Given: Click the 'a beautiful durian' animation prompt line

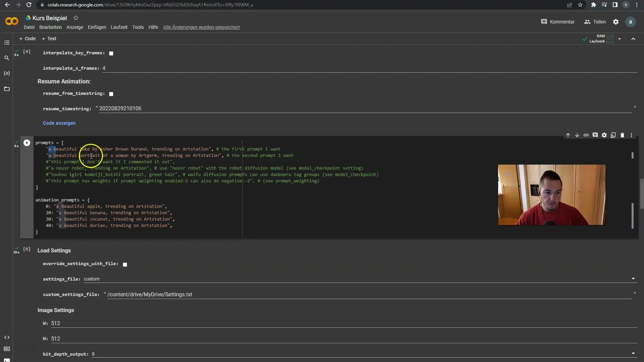Looking at the screenshot, I should pyautogui.click(x=109, y=226).
